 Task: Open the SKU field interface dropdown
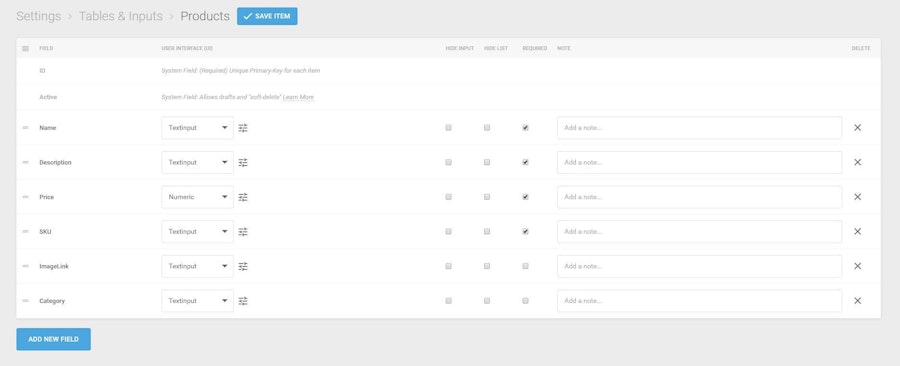(197, 232)
